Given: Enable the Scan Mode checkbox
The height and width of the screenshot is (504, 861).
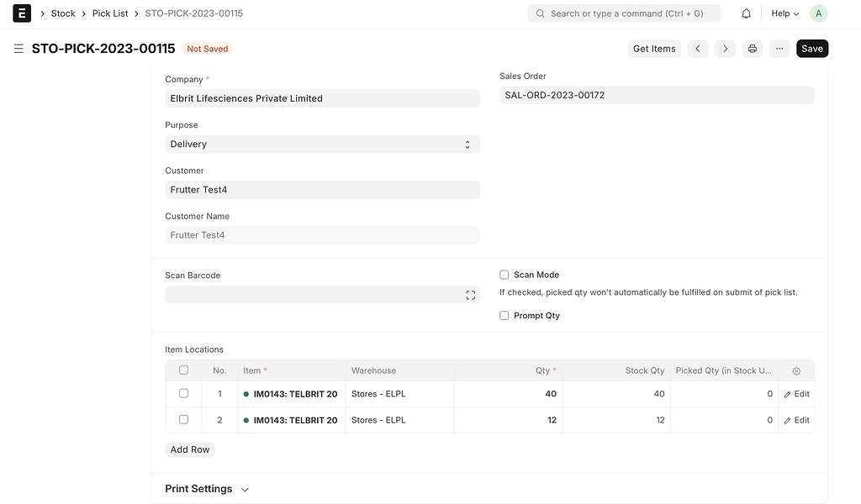Looking at the screenshot, I should [x=504, y=275].
